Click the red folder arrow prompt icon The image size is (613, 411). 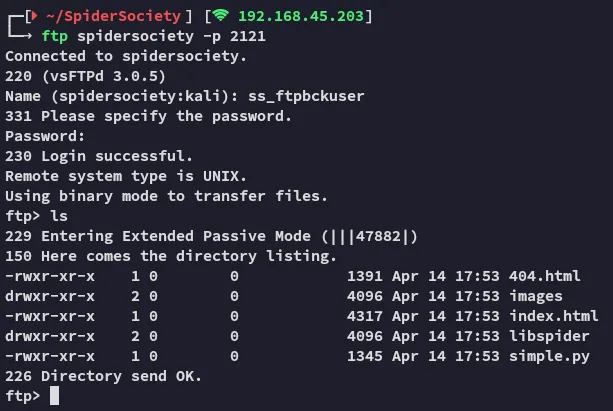click(x=34, y=16)
